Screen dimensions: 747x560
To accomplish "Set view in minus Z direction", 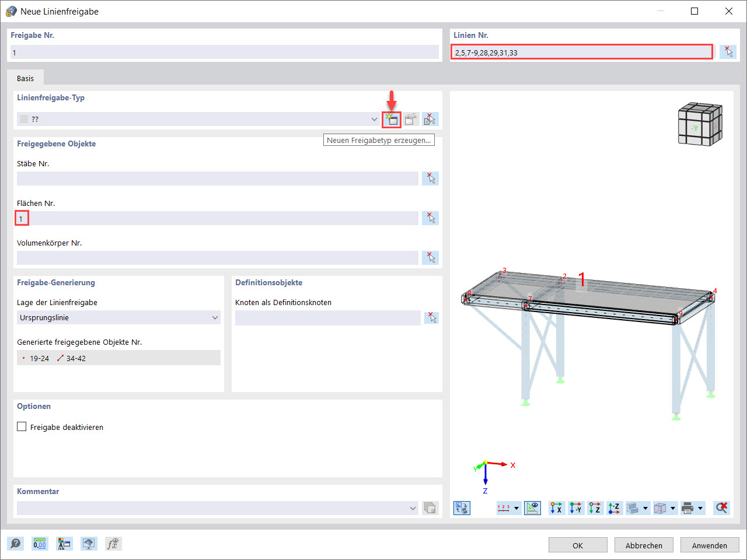I will tap(614, 508).
